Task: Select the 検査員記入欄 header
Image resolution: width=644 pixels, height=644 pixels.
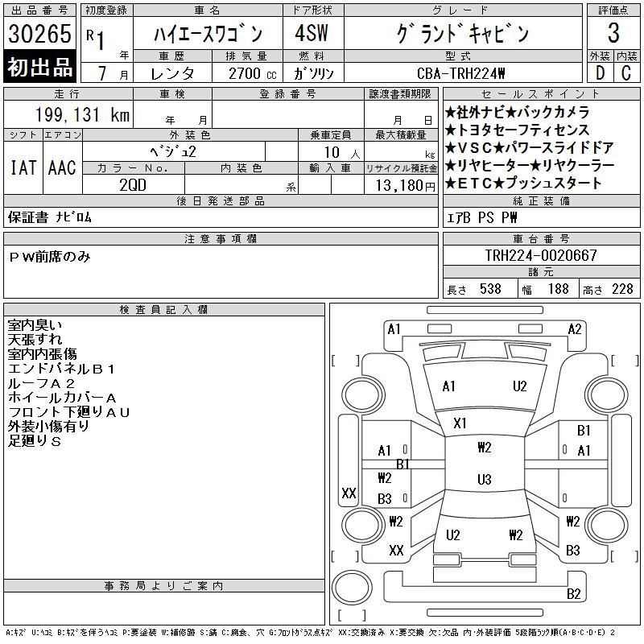Action: coord(164,310)
